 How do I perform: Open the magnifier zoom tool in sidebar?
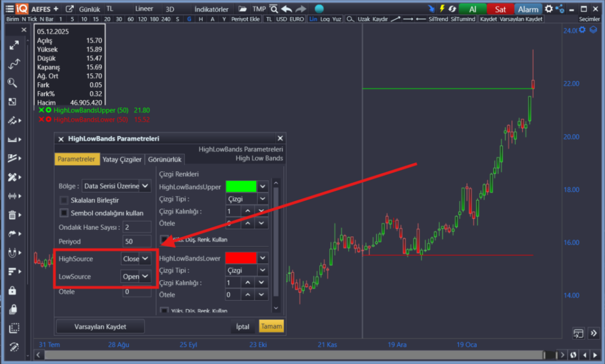pyautogui.click(x=12, y=83)
